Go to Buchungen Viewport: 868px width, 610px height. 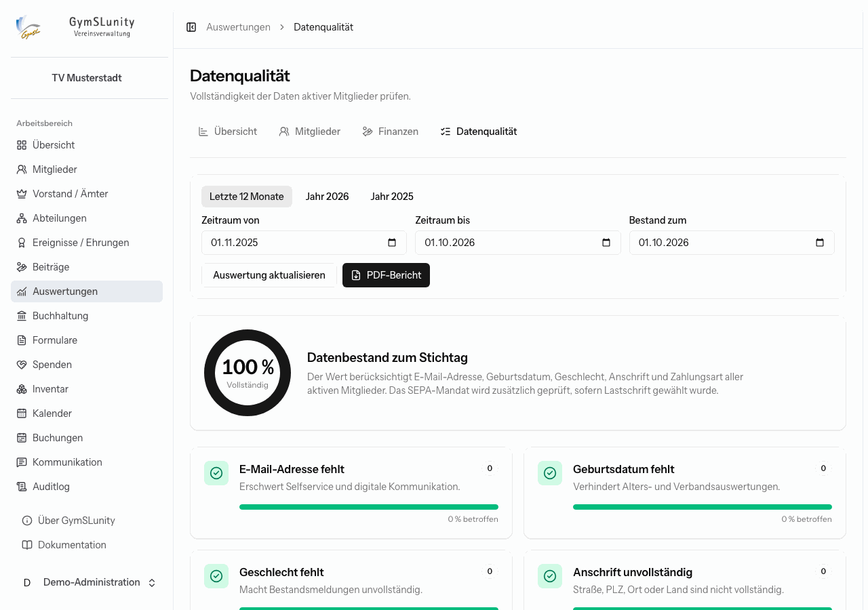point(87,438)
